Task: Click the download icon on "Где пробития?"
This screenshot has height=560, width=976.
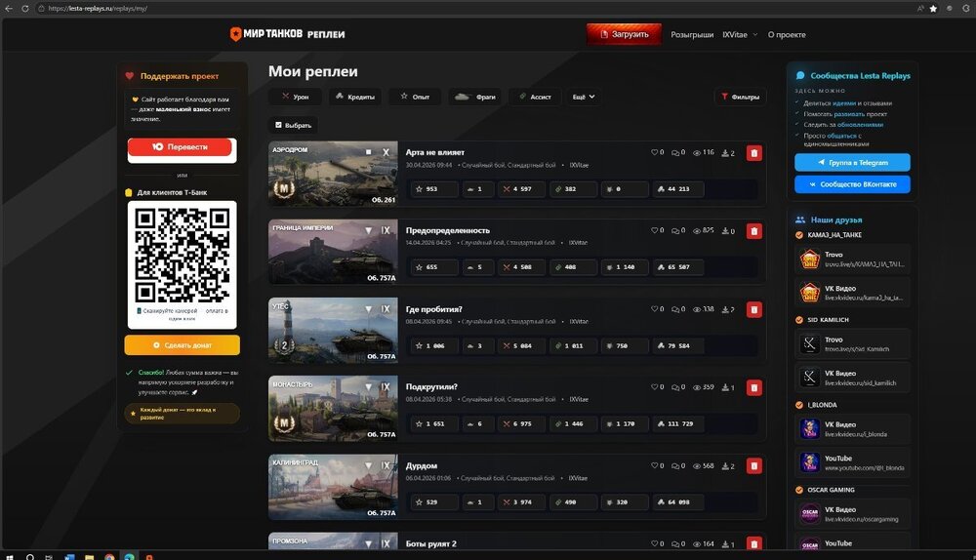Action: coord(725,309)
